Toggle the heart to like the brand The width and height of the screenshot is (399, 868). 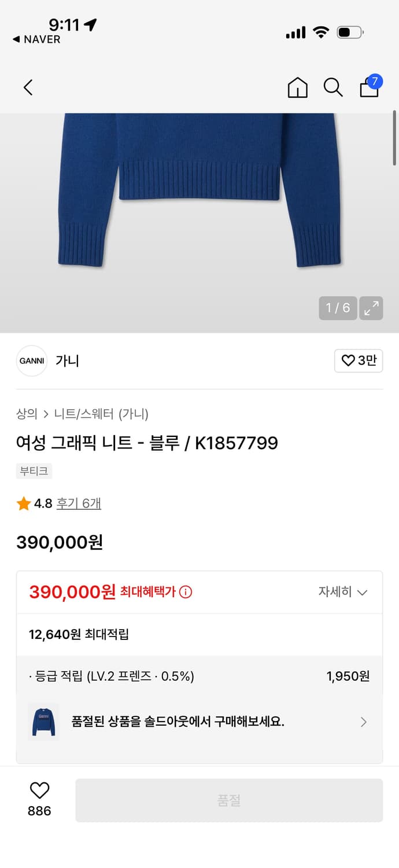(x=359, y=361)
